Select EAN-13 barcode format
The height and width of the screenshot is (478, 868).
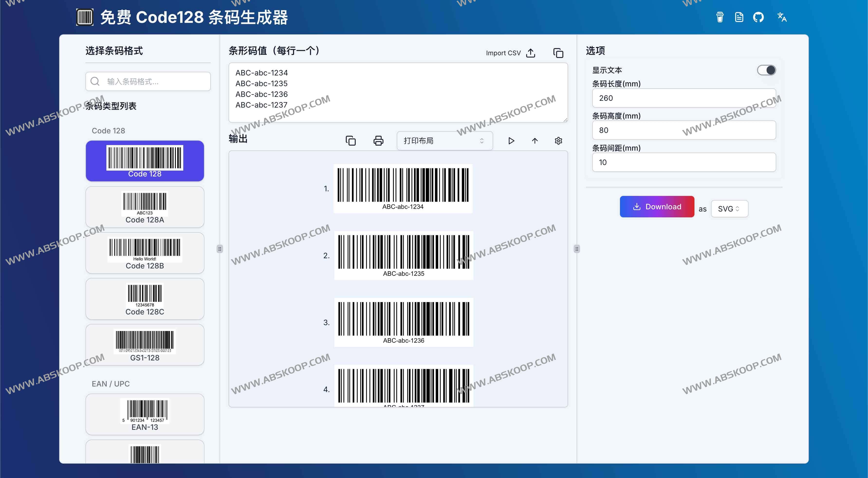[x=145, y=414]
